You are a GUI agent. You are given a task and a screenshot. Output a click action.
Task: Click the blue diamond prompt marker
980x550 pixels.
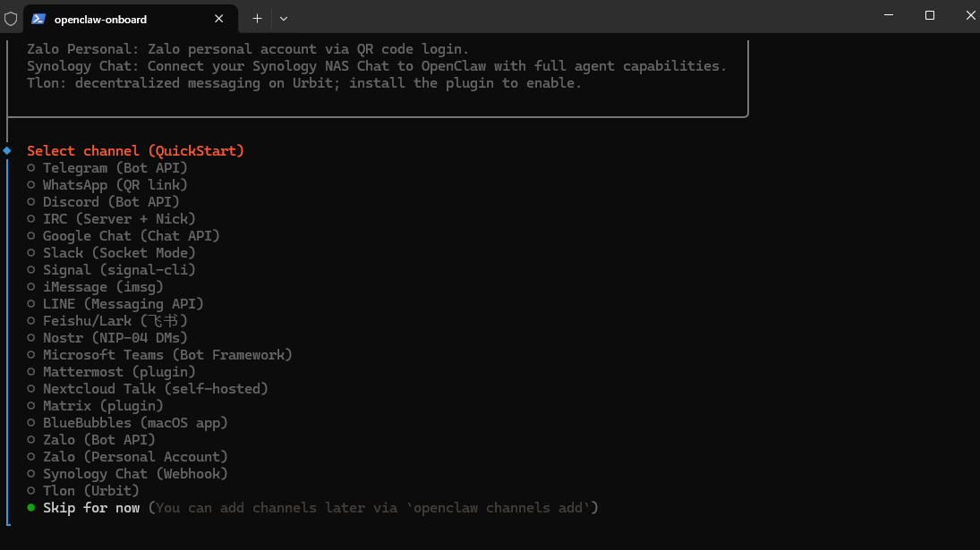click(7, 150)
